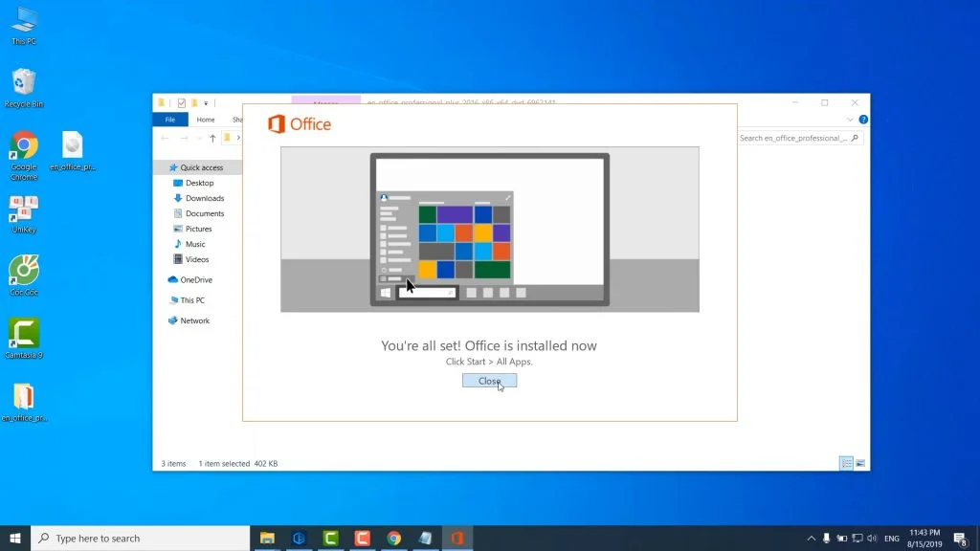
Task: Click the Explorer search box
Action: coord(799,138)
